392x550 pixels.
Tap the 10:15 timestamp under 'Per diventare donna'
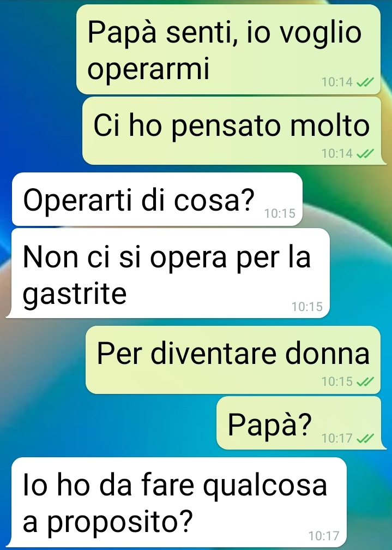[x=337, y=381]
